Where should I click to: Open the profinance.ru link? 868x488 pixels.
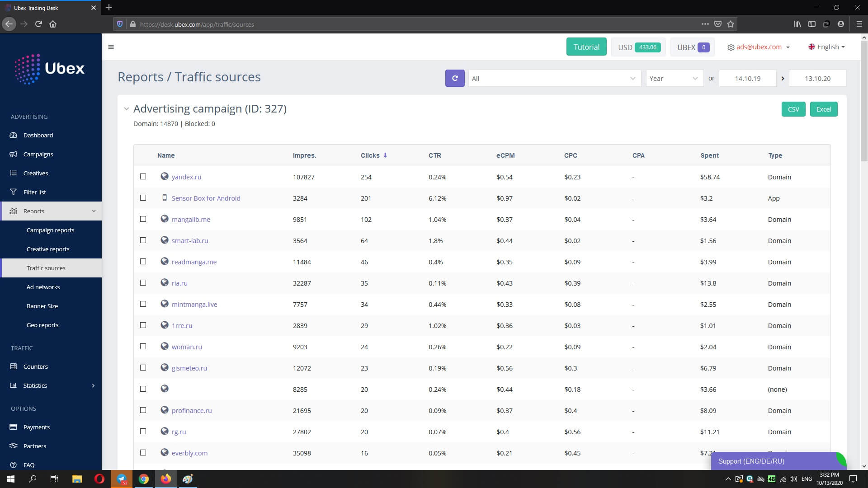point(192,410)
